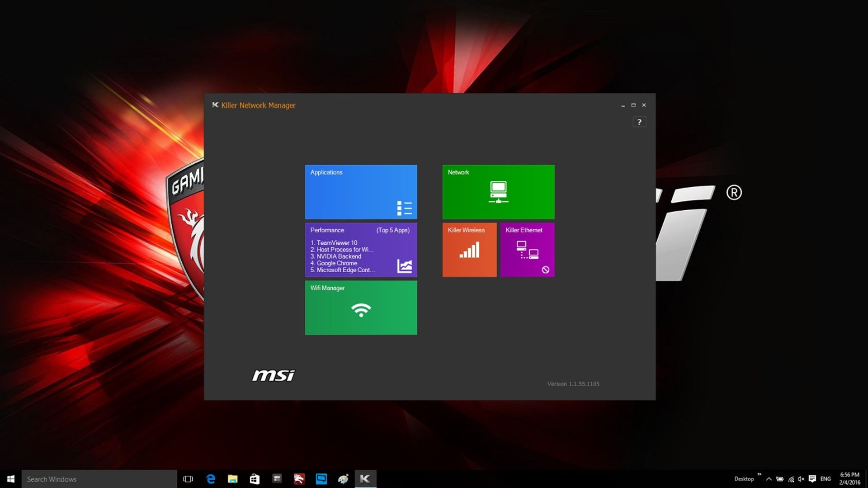Open the Wifi Manager tile

361,308
